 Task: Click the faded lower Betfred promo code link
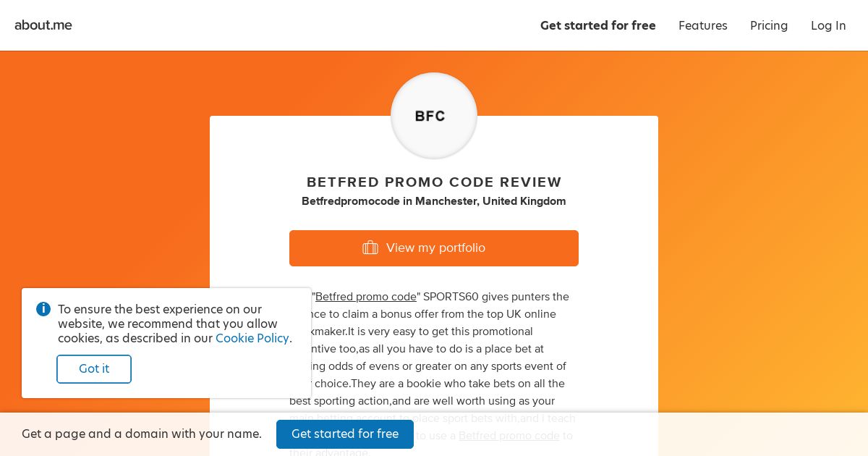tap(509, 436)
